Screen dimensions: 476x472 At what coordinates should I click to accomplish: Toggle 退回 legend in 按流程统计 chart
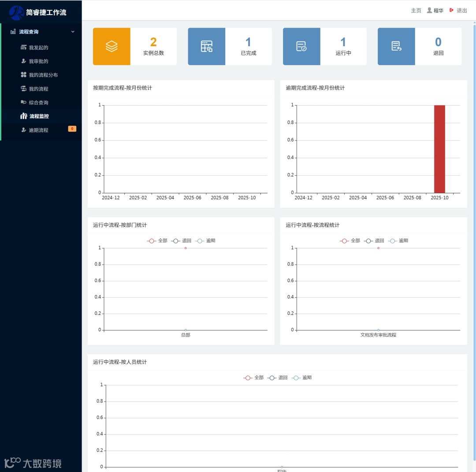(x=374, y=240)
